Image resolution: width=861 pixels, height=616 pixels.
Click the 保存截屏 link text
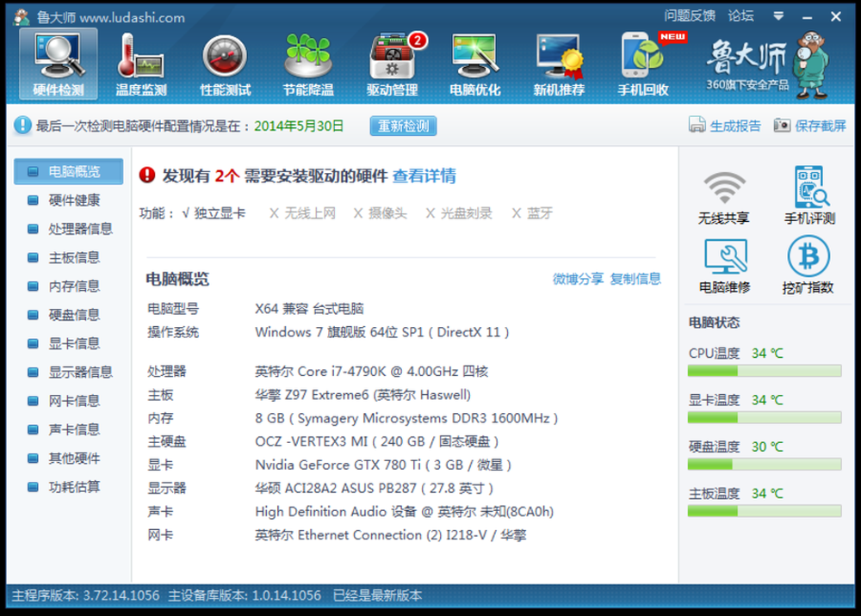point(821,126)
